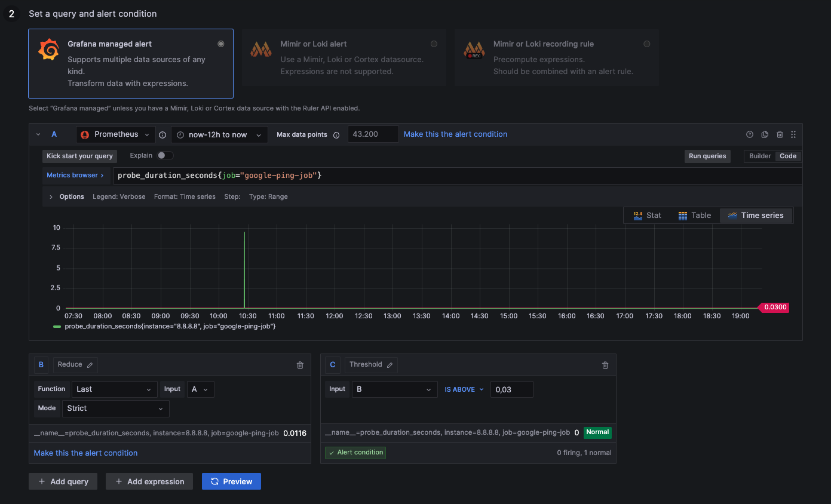The height and width of the screenshot is (504, 831).
Task: Click the data source info icon next to Prometheus
Action: 162,135
